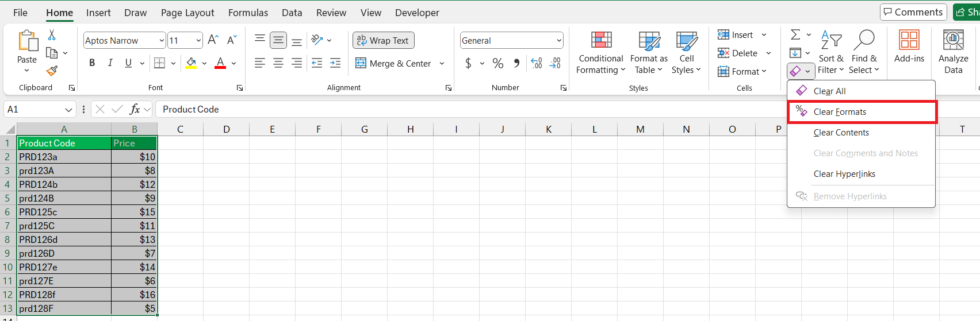Toggle Wrap Text

[x=383, y=40]
